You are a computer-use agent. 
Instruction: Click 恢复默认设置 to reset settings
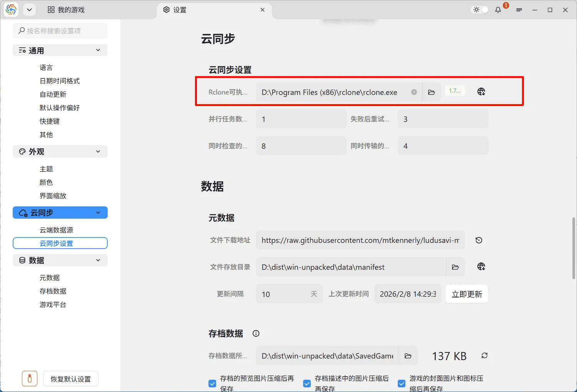coord(70,379)
